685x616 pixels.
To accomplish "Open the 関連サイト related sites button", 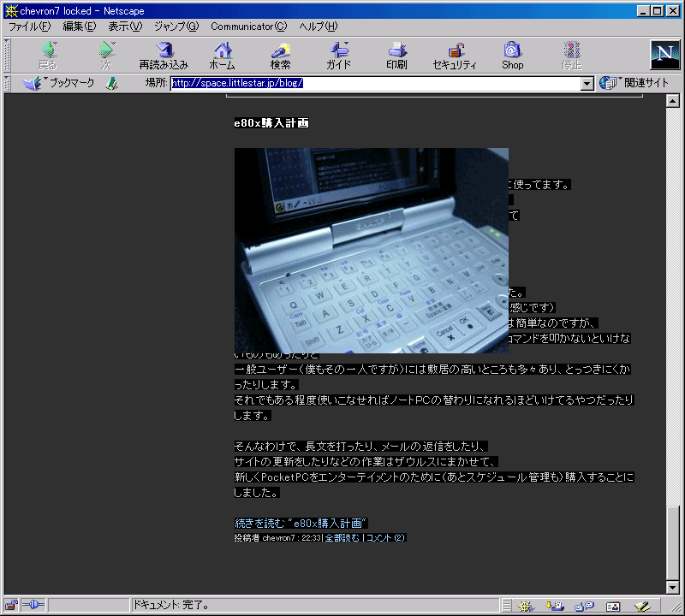I will point(634,83).
